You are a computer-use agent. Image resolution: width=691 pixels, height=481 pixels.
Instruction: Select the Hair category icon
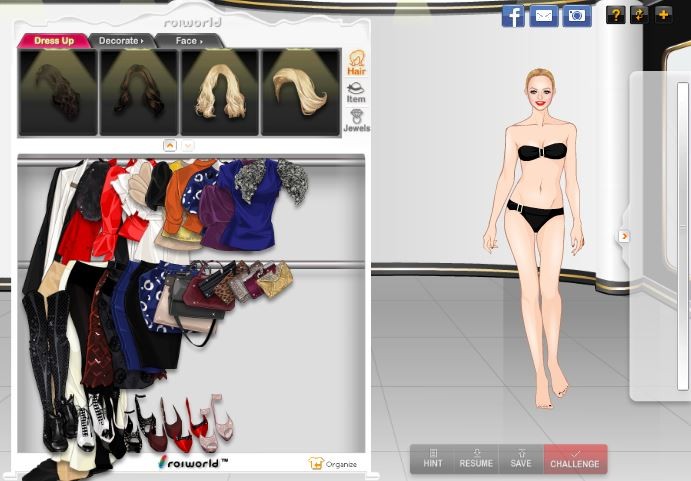(x=356, y=63)
